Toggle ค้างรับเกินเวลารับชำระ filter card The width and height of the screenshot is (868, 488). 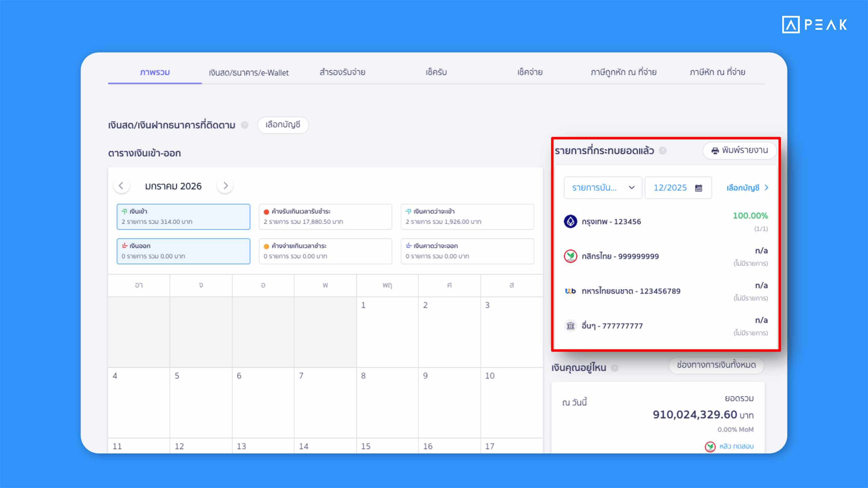pyautogui.click(x=325, y=217)
